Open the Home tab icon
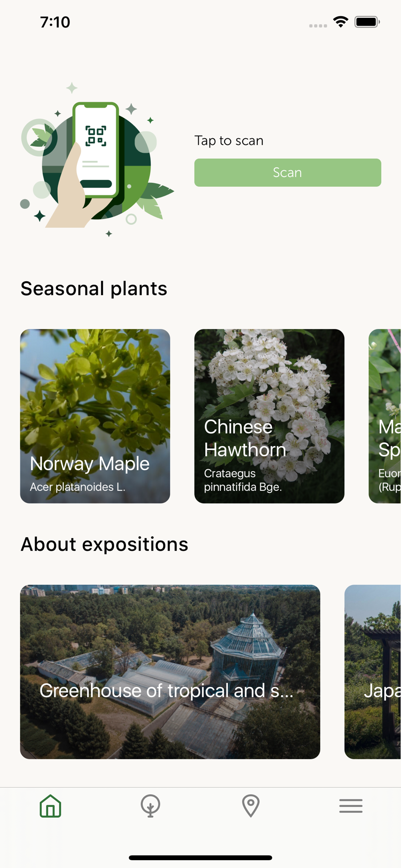The image size is (401, 868). 50,806
